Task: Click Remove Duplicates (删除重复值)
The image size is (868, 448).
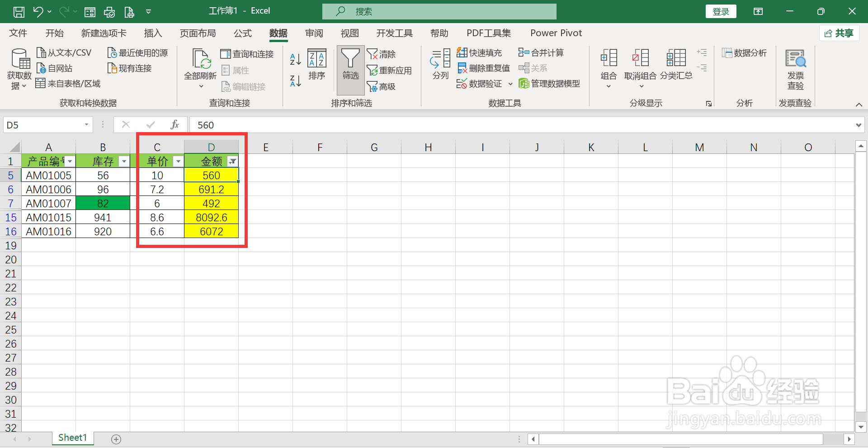Action: (483, 68)
